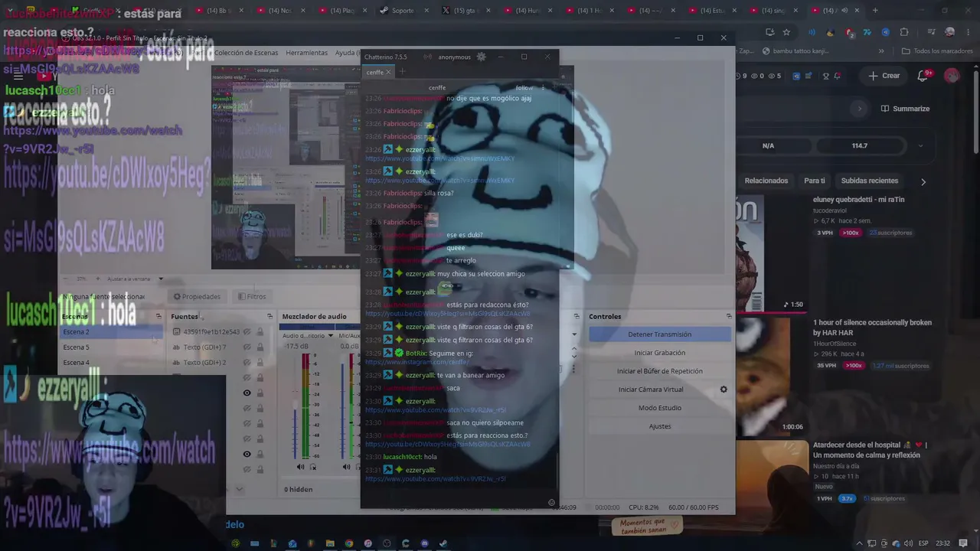Open Chatterino settings gear icon

point(481,57)
